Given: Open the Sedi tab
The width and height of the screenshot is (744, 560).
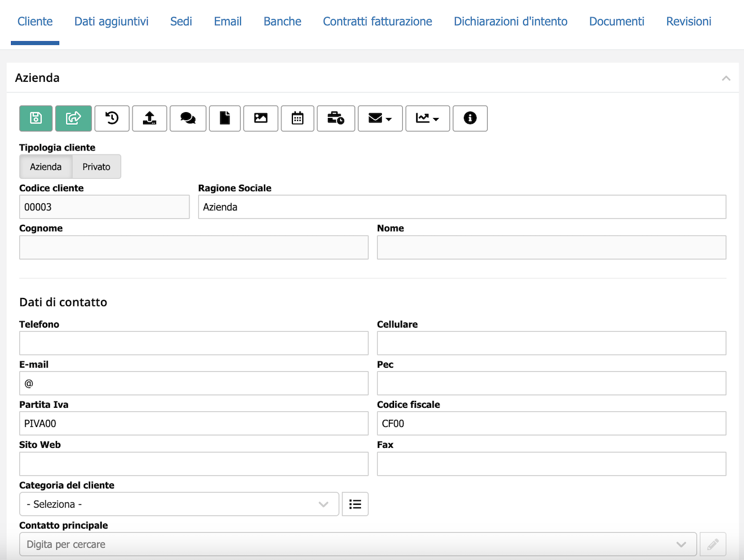Looking at the screenshot, I should click(x=181, y=21).
